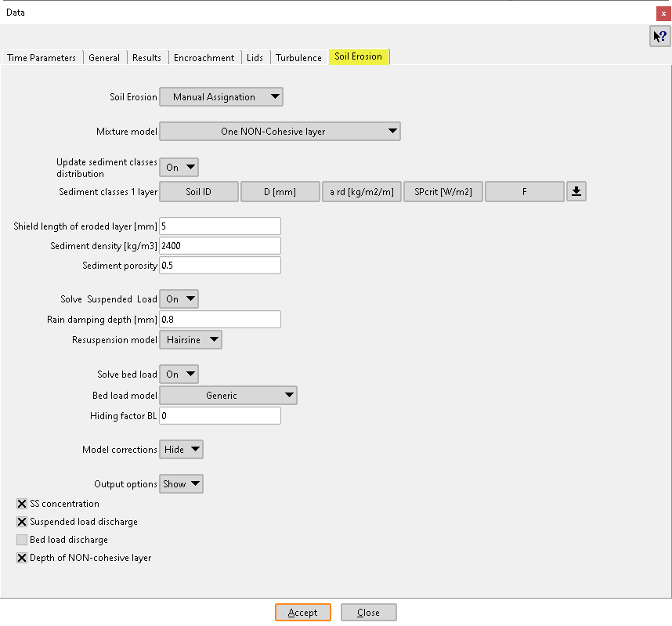This screenshot has height=626, width=672.
Task: Expand the Mixture model dropdown
Action: (280, 132)
